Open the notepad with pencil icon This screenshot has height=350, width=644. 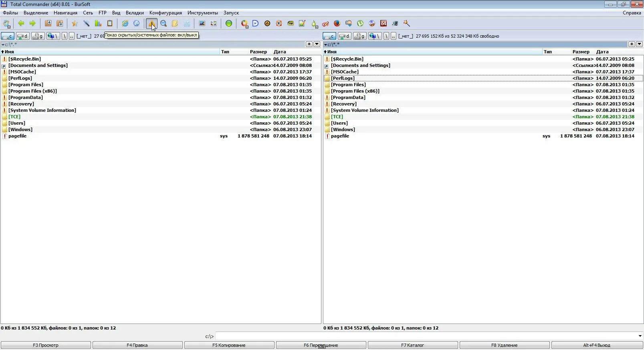302,23
